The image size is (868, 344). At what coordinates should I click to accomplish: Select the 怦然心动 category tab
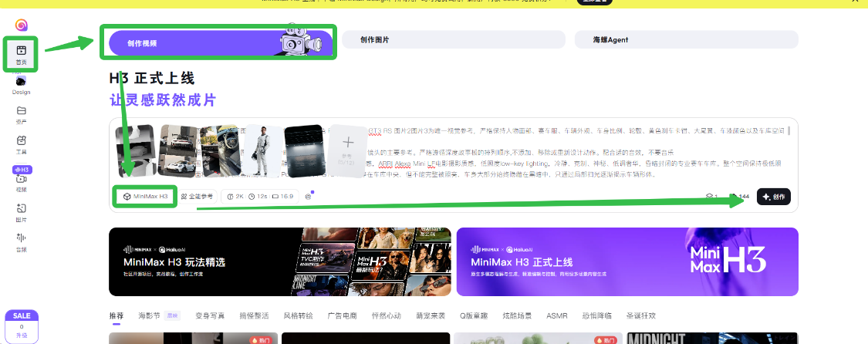click(x=387, y=315)
